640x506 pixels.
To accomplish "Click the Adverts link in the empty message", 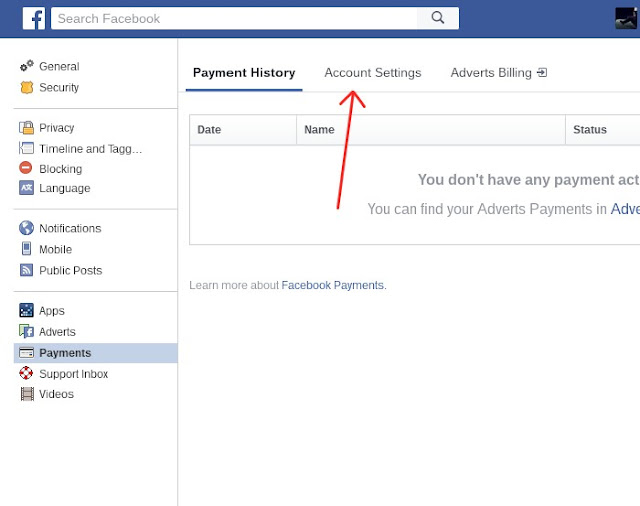I will click(x=625, y=209).
